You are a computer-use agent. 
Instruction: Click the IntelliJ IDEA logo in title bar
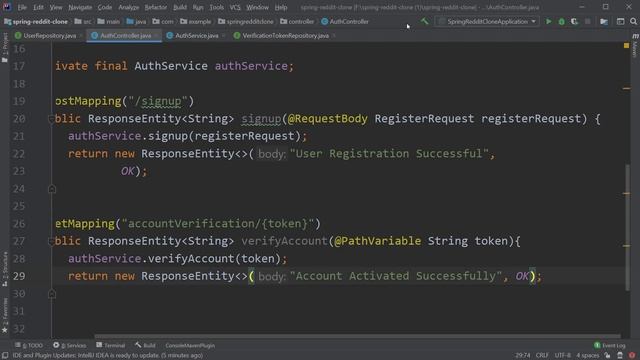[7, 7]
